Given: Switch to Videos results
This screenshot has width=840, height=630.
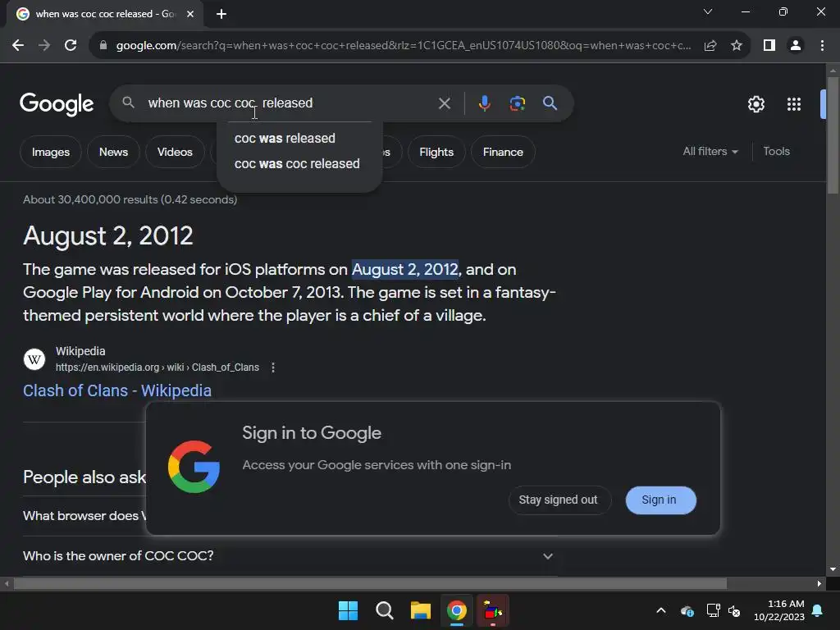Looking at the screenshot, I should (175, 152).
